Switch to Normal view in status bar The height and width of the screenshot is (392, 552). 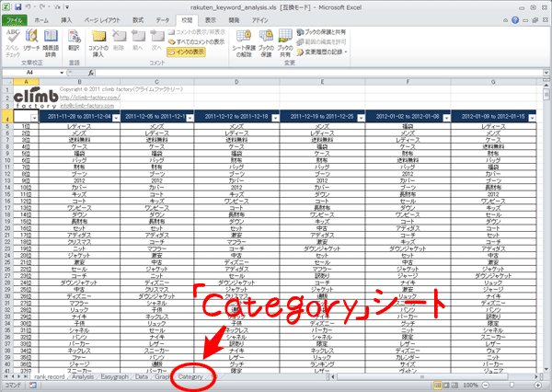pos(438,386)
